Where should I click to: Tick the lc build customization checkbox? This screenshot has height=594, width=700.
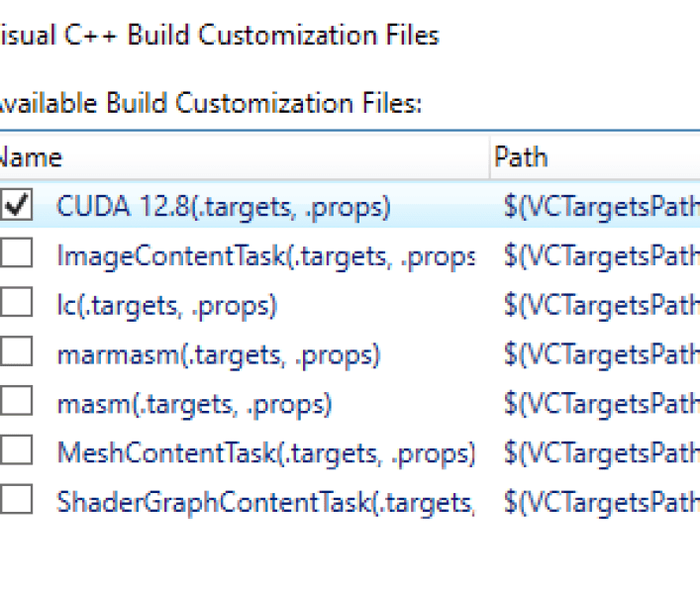(x=17, y=304)
